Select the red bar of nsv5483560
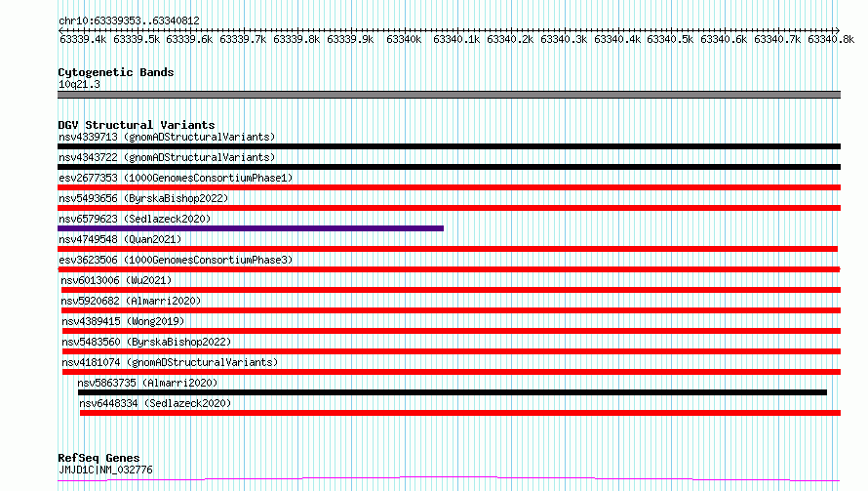 pos(452,351)
